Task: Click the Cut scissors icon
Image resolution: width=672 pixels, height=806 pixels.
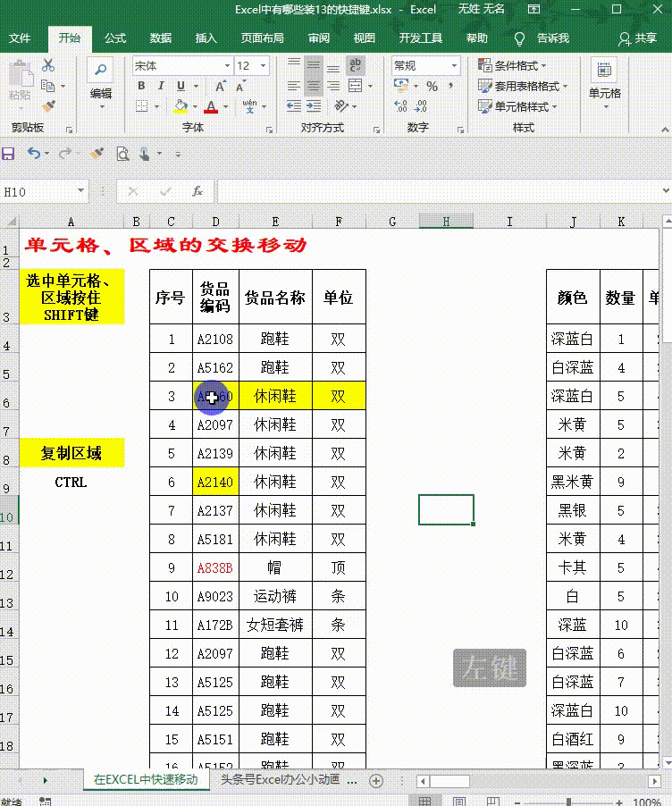Action: (x=48, y=64)
